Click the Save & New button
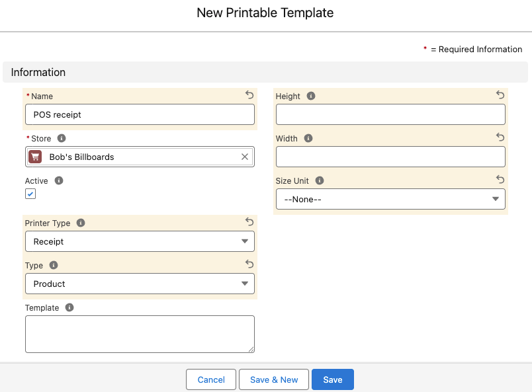The width and height of the screenshot is (532, 392). pos(274,379)
